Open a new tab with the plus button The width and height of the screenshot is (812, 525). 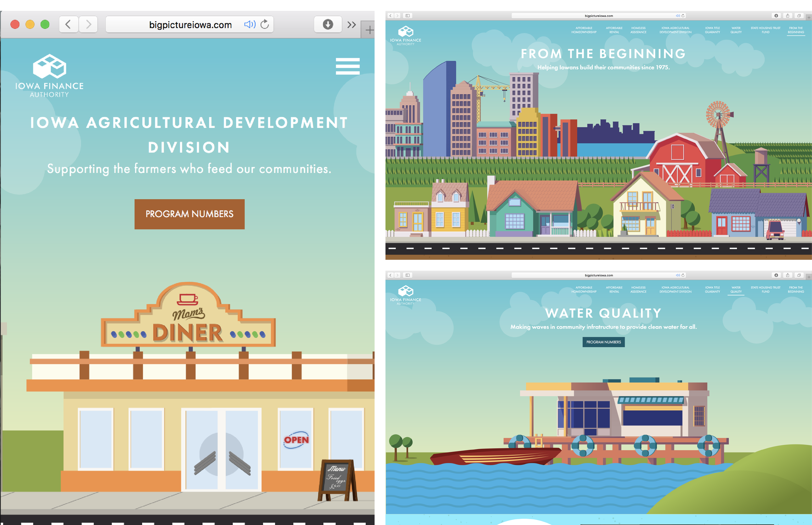370,30
